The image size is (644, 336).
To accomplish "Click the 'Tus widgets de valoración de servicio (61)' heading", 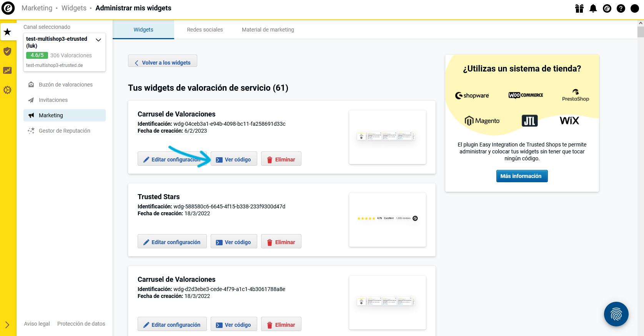I will pos(208,88).
